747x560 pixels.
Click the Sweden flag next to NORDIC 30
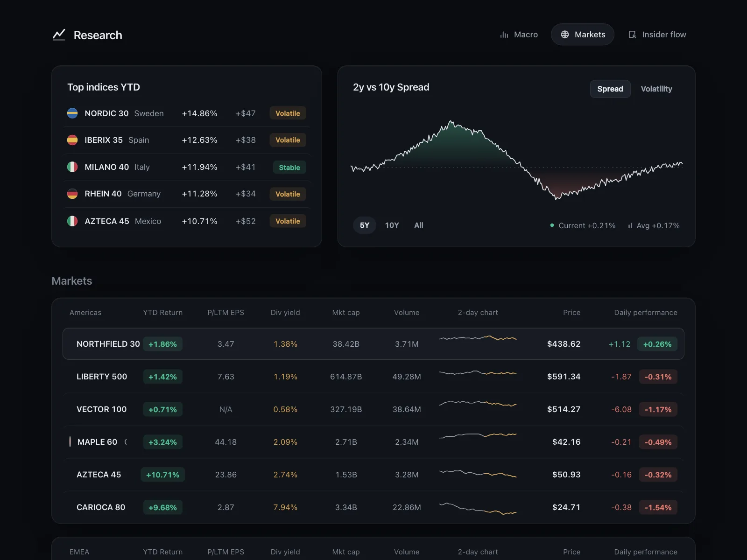72,113
